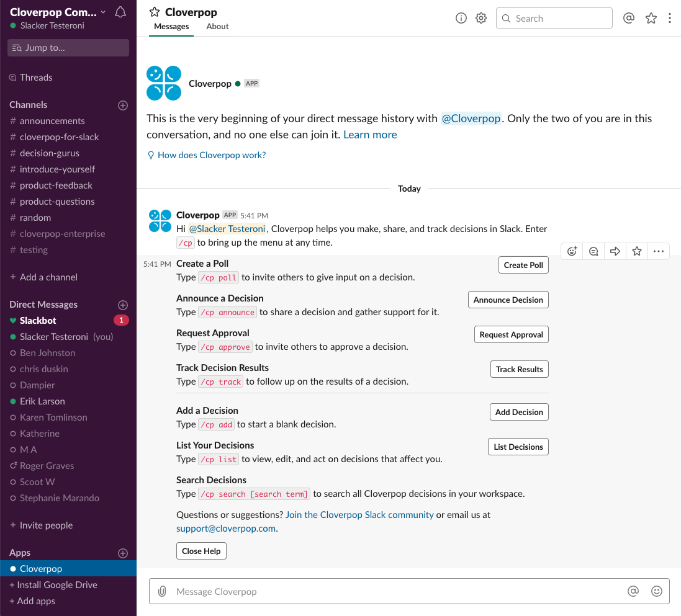Click the Announce Decision button
The width and height of the screenshot is (681, 616).
tap(508, 300)
